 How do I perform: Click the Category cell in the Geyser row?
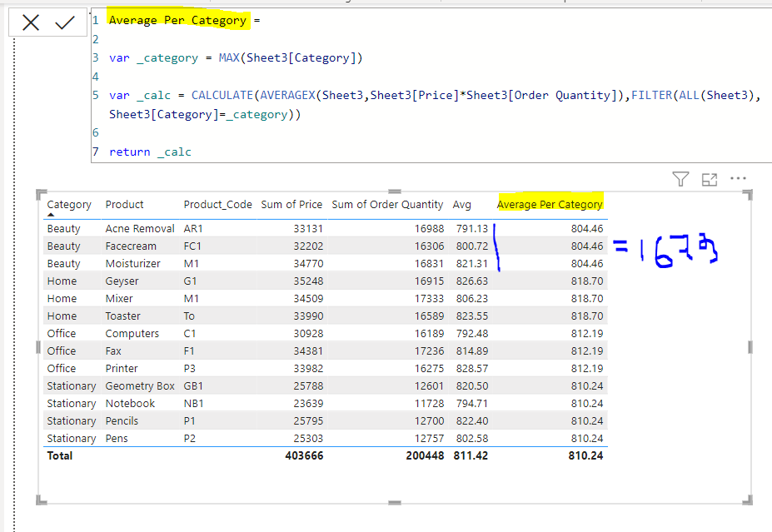(62, 281)
